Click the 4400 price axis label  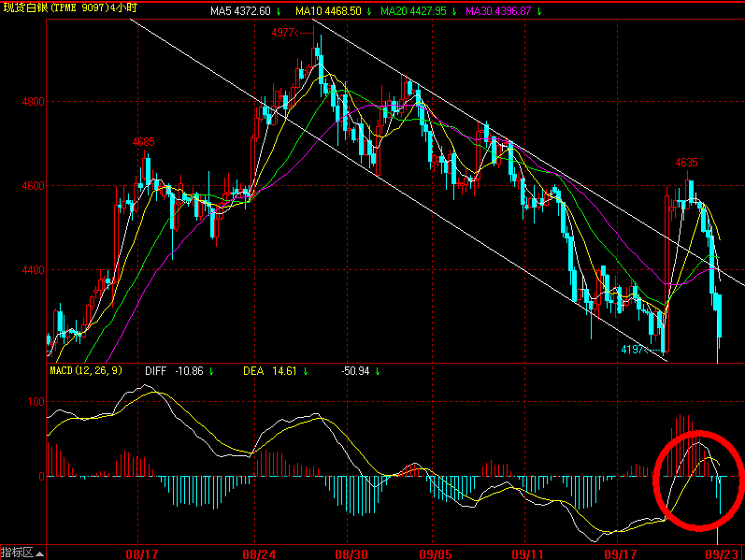tap(34, 270)
